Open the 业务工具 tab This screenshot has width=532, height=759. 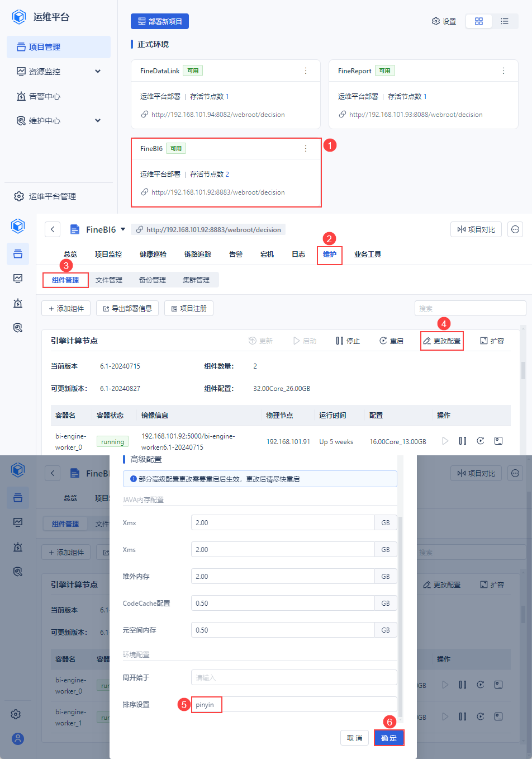(368, 254)
